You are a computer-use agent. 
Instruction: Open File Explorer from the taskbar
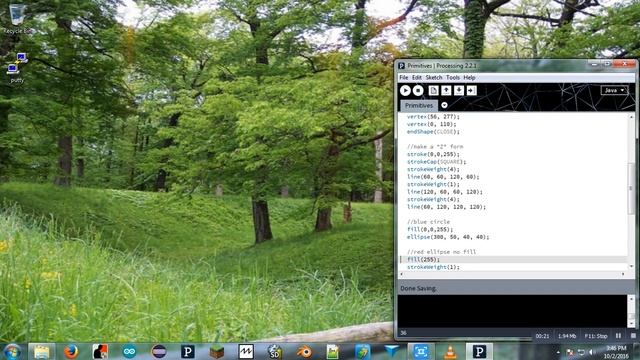[41, 351]
